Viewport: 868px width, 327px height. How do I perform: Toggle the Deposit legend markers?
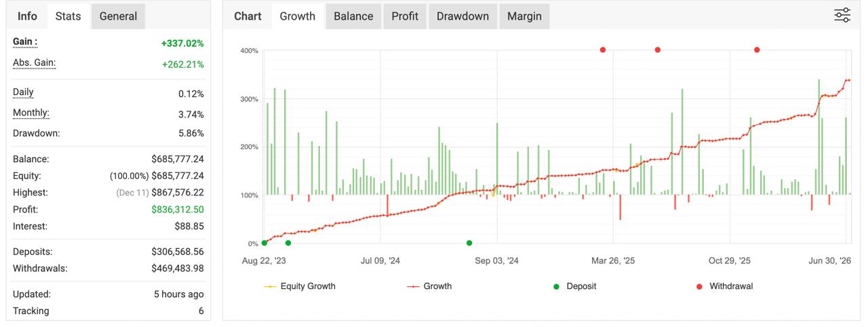click(574, 286)
